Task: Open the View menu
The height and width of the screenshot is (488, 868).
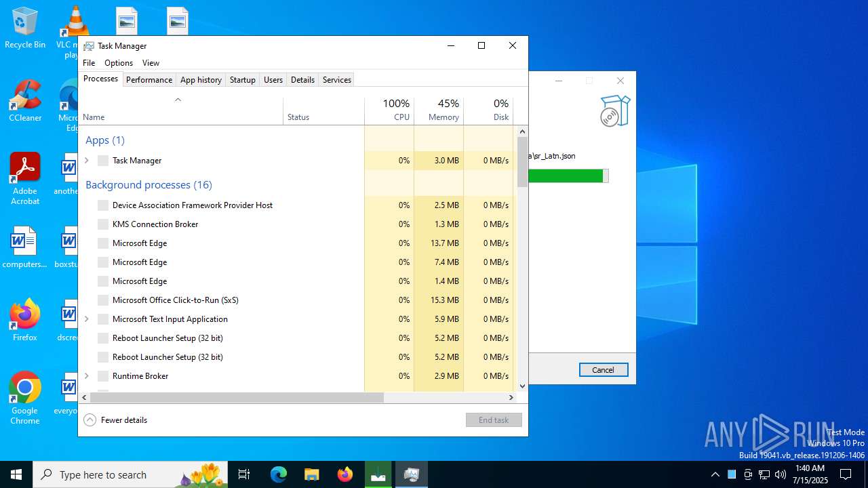Action: pyautogui.click(x=151, y=63)
